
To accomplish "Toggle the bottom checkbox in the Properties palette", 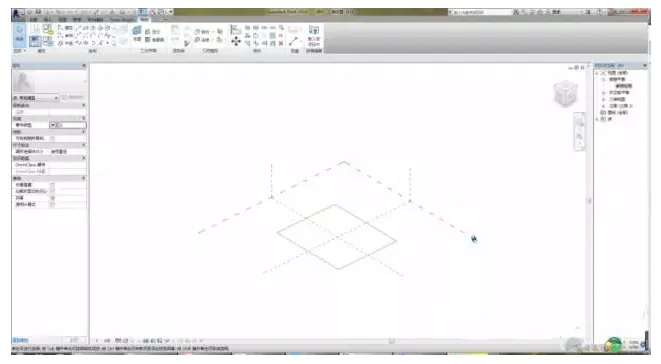I will pyautogui.click(x=52, y=205).
